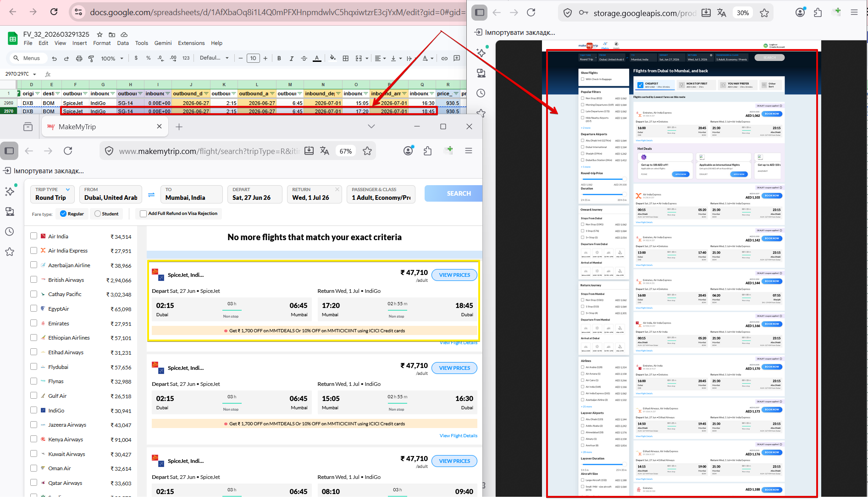
Task: Swap origin and destination cities
Action: (151, 195)
